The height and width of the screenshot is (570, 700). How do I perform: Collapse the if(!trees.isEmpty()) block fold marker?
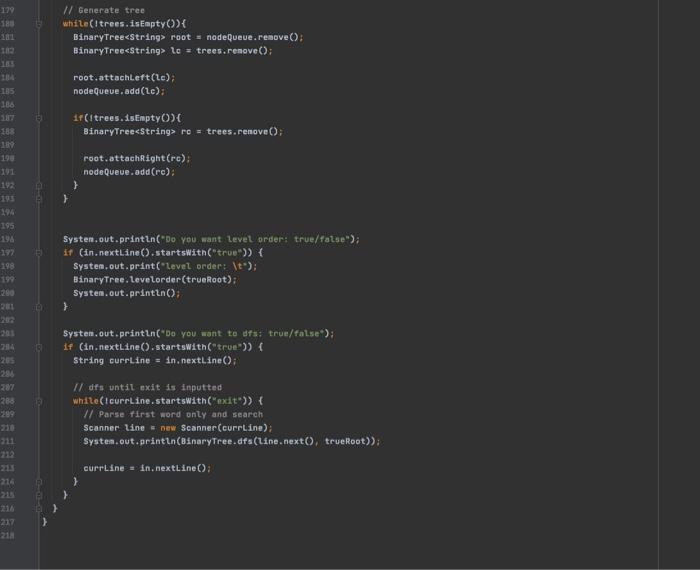pyautogui.click(x=39, y=118)
